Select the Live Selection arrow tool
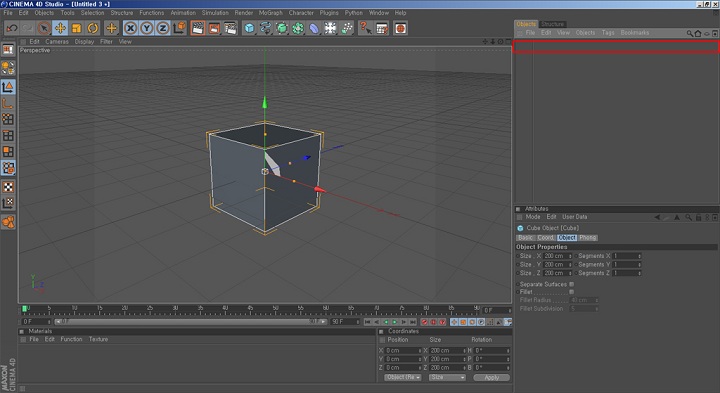The height and width of the screenshot is (393, 720). 44,28
